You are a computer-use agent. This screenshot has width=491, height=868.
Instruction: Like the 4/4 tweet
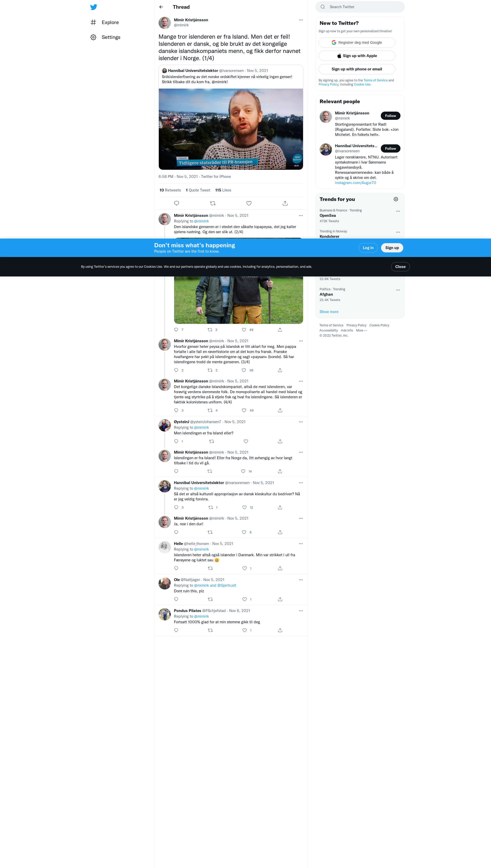(x=244, y=410)
